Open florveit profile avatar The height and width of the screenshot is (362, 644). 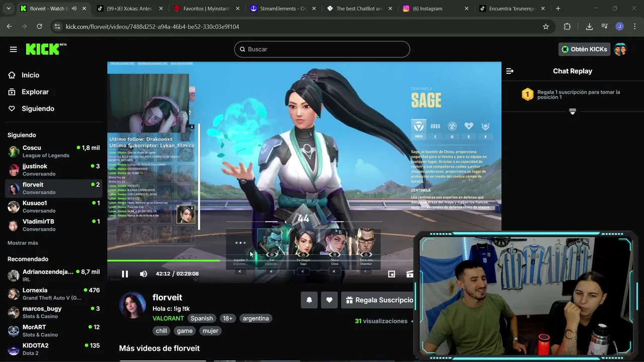click(133, 305)
